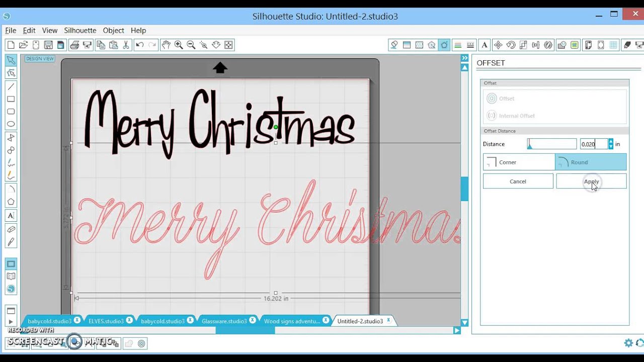Activate the Text tool in left toolbar
This screenshot has height=362, width=644.
tap(11, 216)
